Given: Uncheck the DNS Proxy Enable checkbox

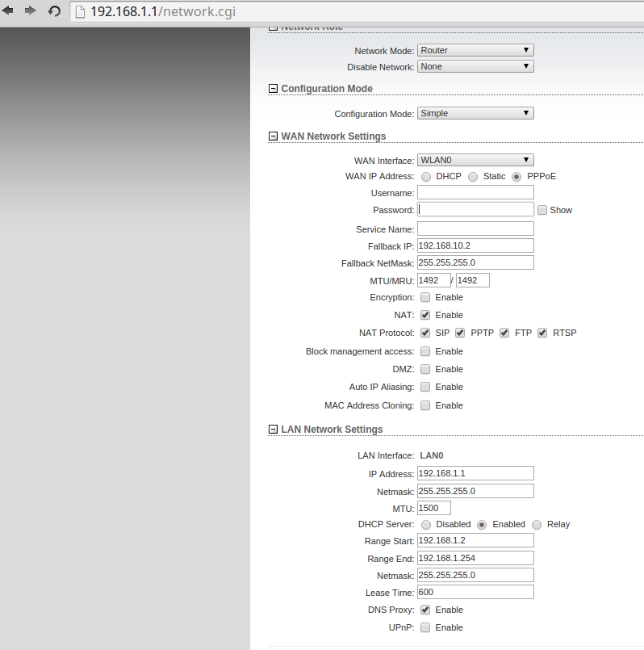Looking at the screenshot, I should [x=425, y=610].
